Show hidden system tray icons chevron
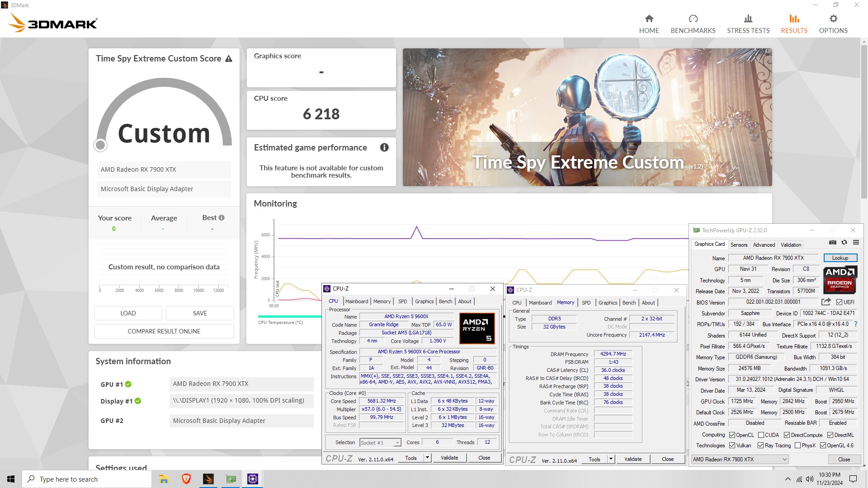 coord(788,479)
